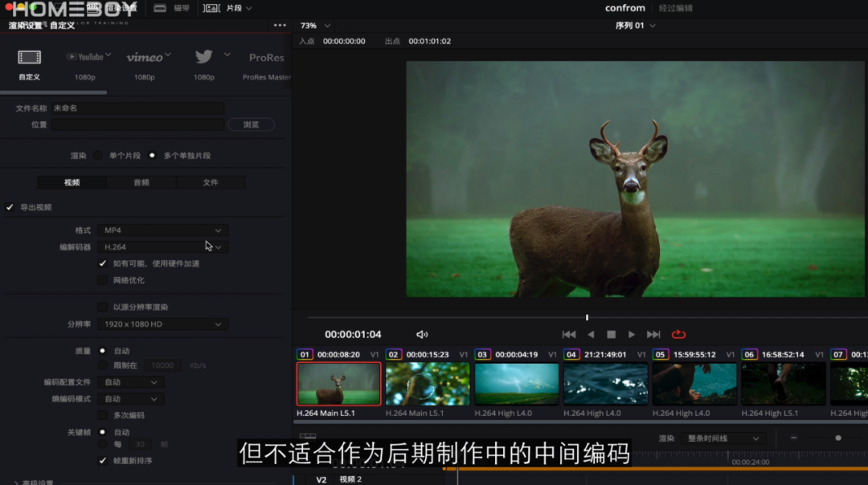Expand the codec dropdown showing H.264
868x485 pixels.
(x=162, y=247)
